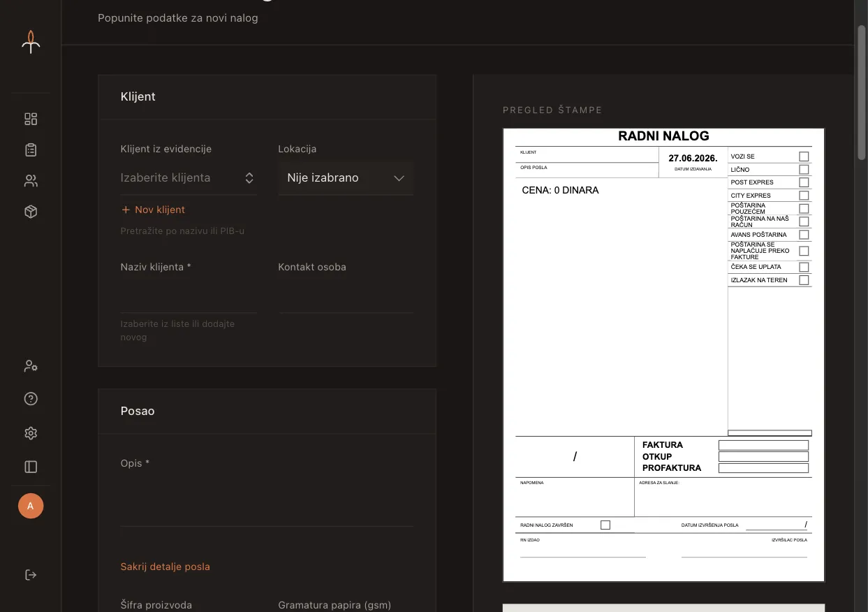
Task: Click the NAPOMENA label in preview
Action: click(x=532, y=483)
